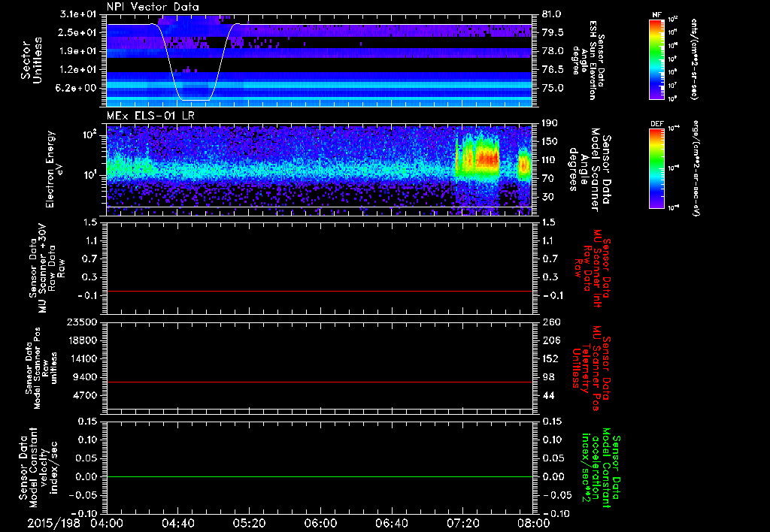Click the 4700 scanner position tick label
This screenshot has width=770, height=532.
(85, 395)
